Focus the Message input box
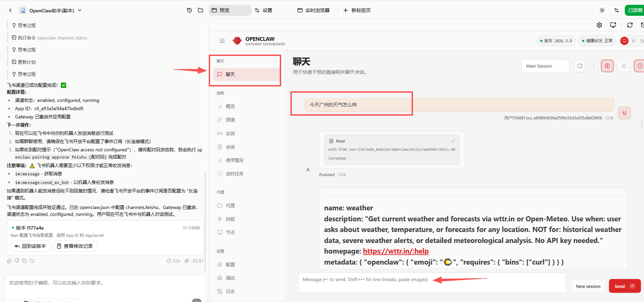The height and width of the screenshot is (302, 644). point(432,283)
